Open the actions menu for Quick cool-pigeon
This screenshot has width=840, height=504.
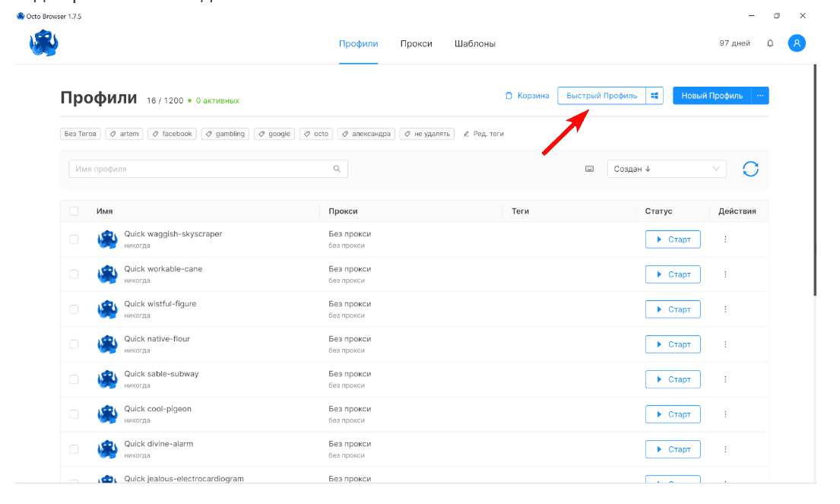click(x=725, y=414)
